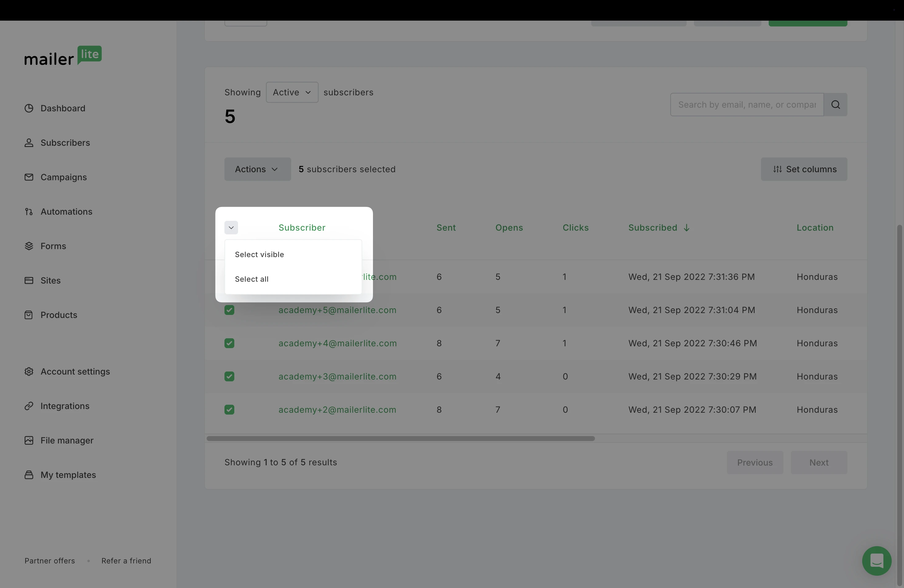This screenshot has height=588, width=904.
Task: Uncheck the academy+5@mailerlite.com subscriber checkbox
Action: pyautogui.click(x=229, y=310)
